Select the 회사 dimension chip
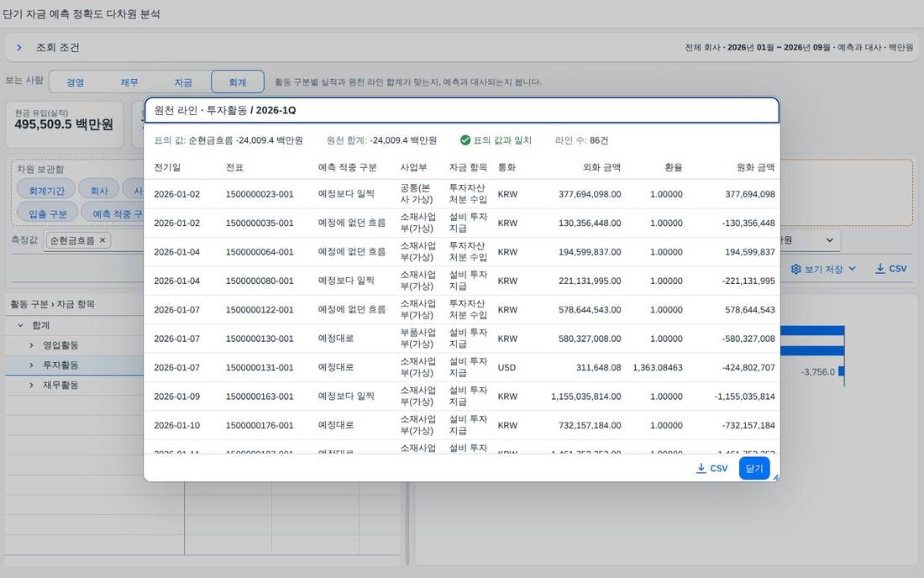Viewport: 924px width, 578px height. click(x=99, y=191)
